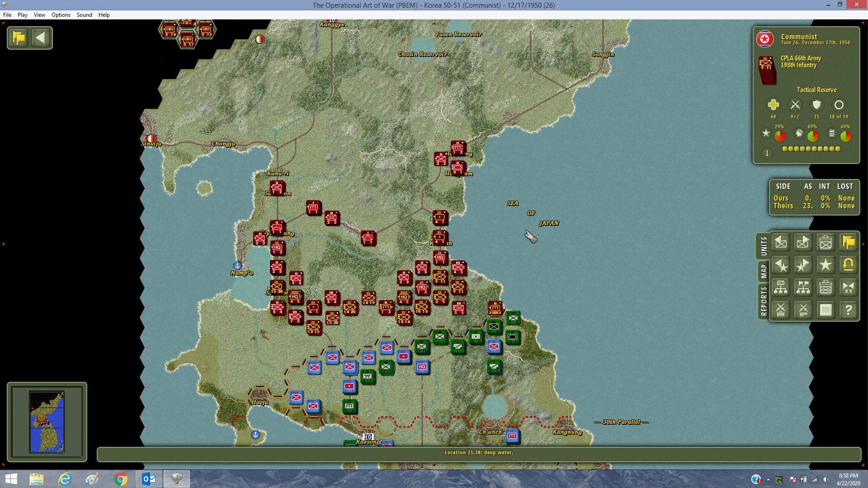Open the unit report clipboard icon

[826, 243]
